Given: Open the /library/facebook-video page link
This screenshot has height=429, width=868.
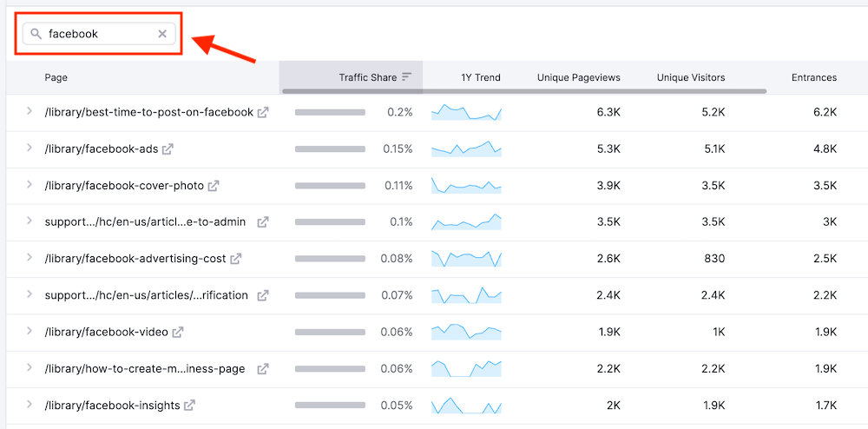Looking at the screenshot, I should point(106,332).
